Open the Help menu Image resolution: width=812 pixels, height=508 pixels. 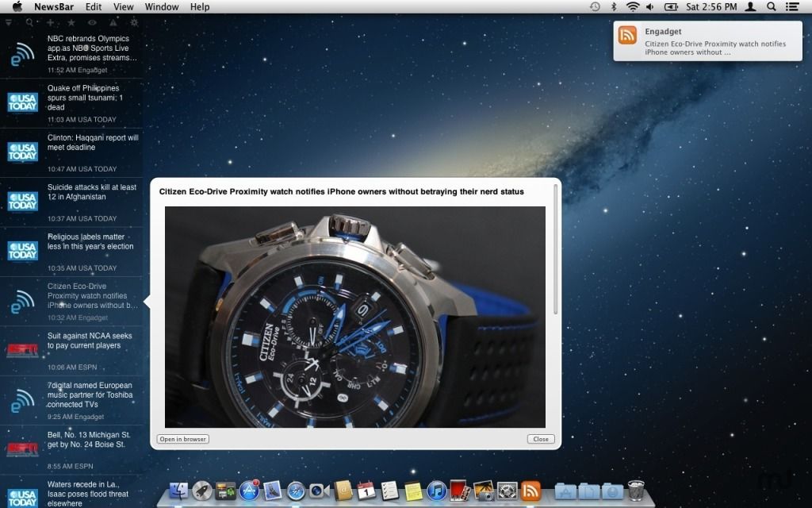point(200,6)
